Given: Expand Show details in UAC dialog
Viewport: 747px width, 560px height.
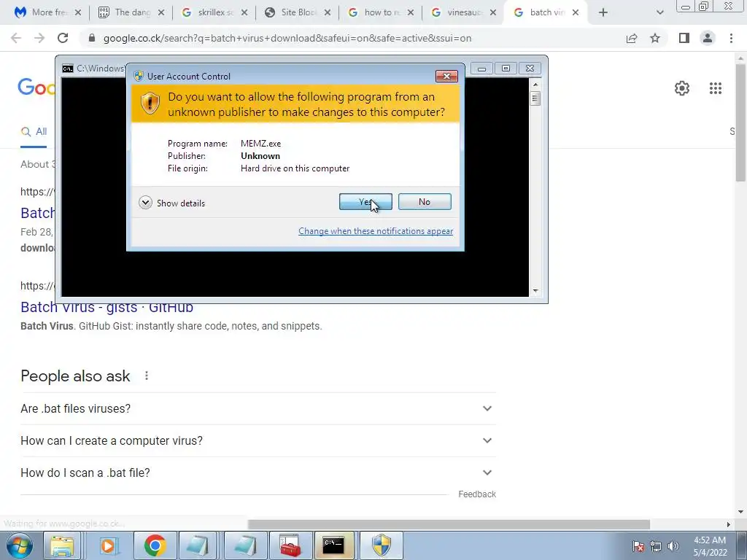Looking at the screenshot, I should [172, 203].
